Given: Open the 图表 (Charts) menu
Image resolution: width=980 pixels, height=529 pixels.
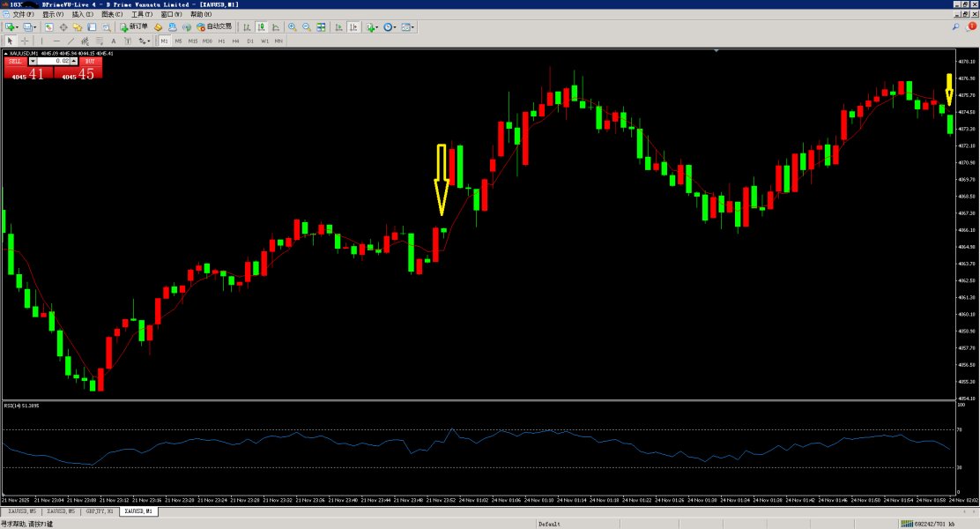Looking at the screenshot, I should point(112,15).
